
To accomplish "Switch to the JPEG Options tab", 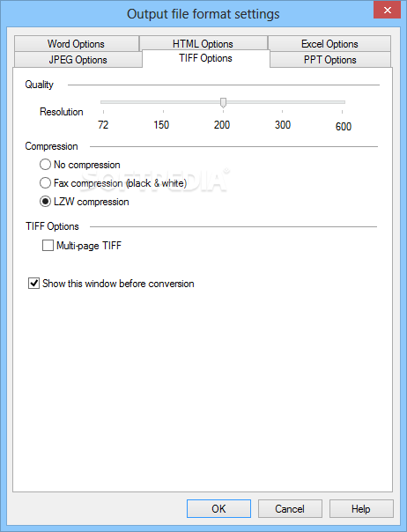I will 78,60.
